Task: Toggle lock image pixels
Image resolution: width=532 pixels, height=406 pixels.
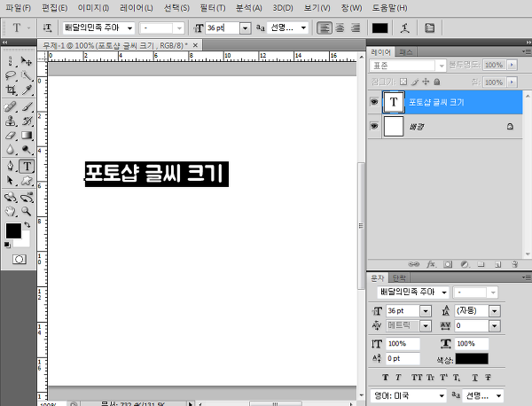Action: [415, 82]
